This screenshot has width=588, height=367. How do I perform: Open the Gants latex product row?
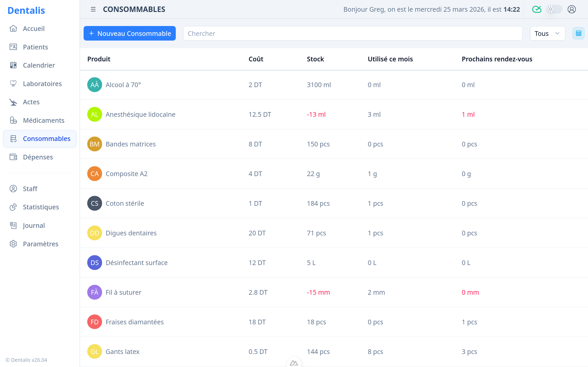coord(122,352)
